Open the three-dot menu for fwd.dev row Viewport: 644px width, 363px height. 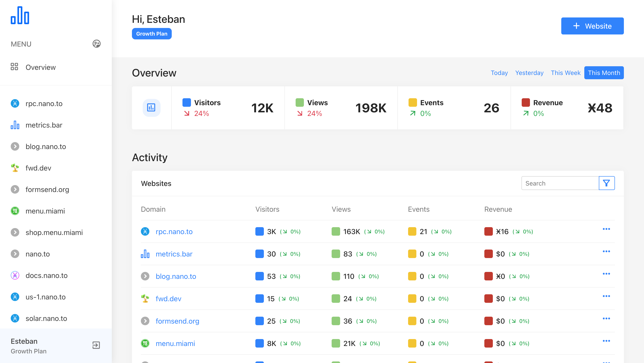point(606,296)
